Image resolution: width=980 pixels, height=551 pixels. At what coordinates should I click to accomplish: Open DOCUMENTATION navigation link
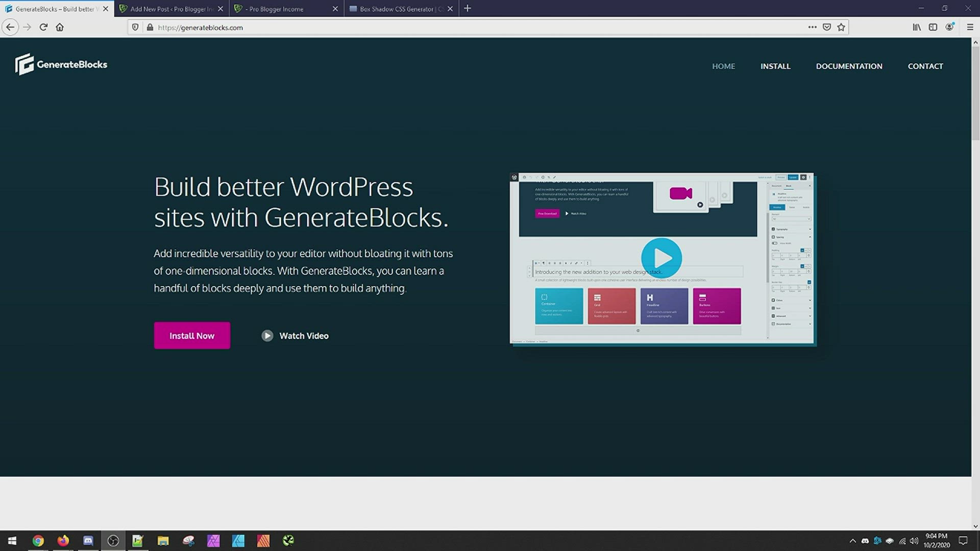pos(849,66)
